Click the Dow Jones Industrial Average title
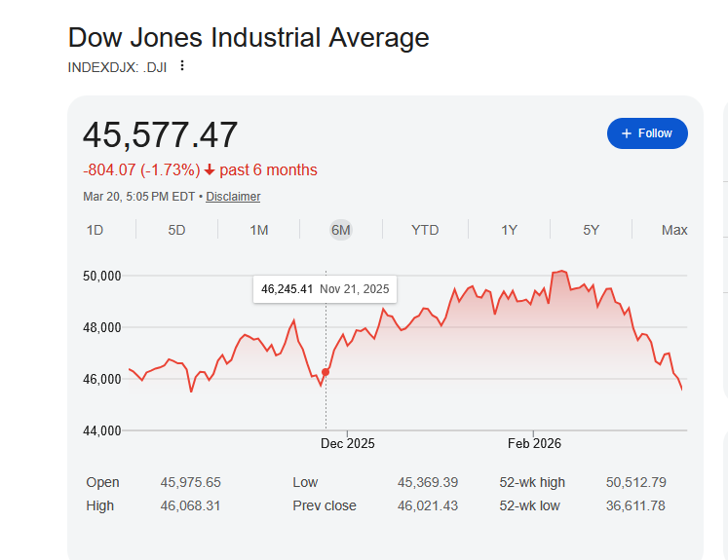728x560 pixels. click(249, 38)
